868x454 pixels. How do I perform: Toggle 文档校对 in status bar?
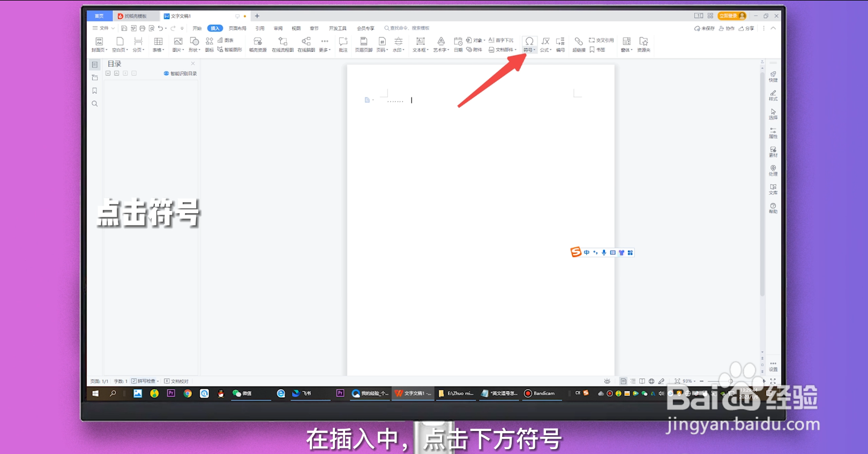tap(176, 381)
